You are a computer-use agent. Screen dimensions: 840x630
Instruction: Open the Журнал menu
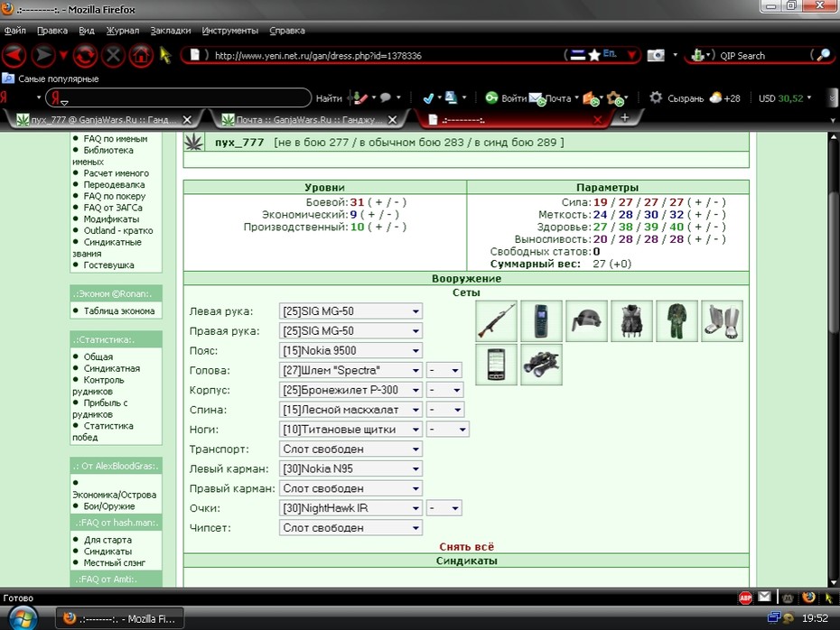[x=122, y=31]
